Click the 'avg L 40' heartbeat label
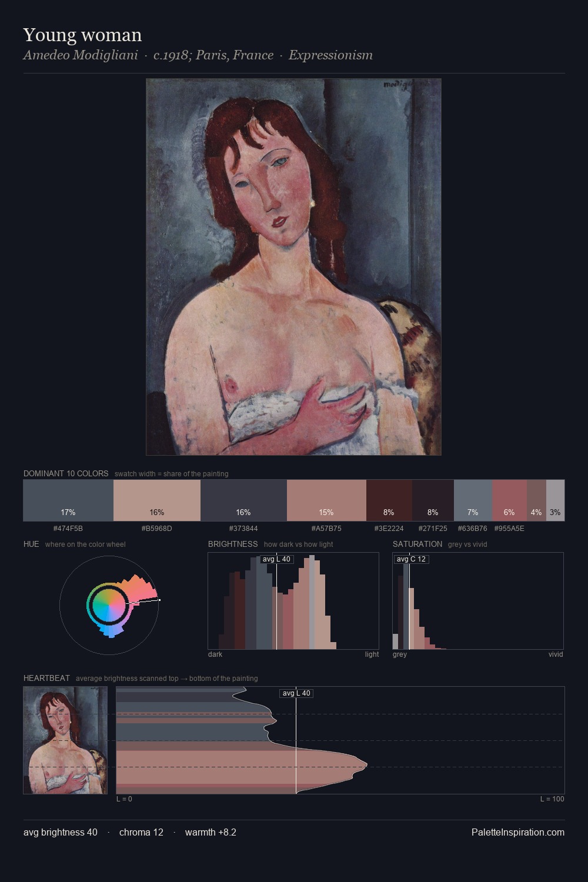 (x=296, y=693)
